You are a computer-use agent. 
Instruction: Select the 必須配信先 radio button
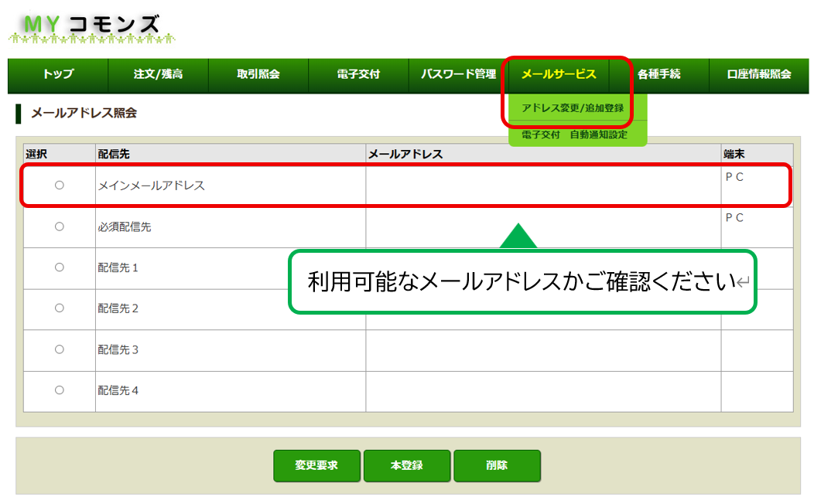pos(60,227)
